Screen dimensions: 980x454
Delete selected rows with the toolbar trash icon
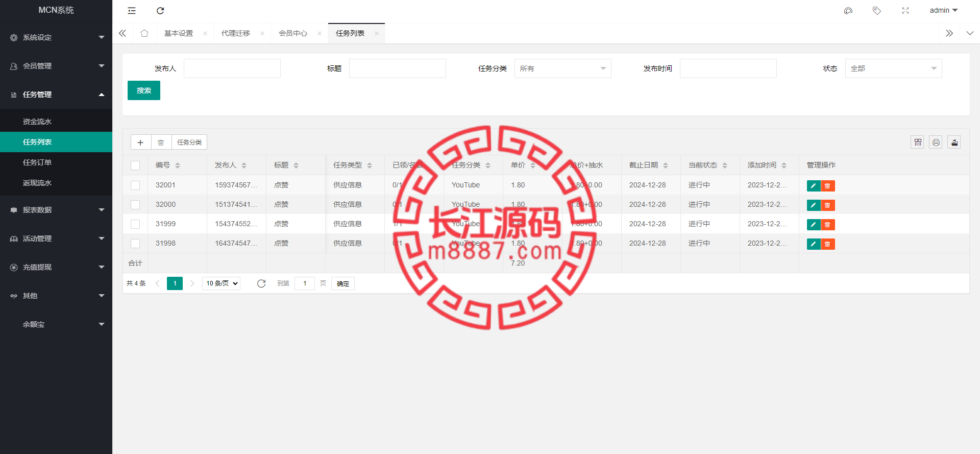(x=161, y=142)
